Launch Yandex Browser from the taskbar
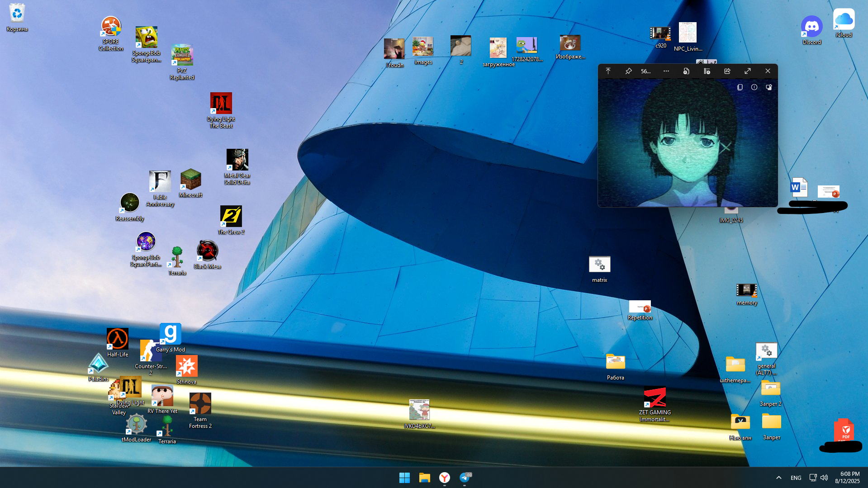The image size is (868, 488). click(x=445, y=478)
